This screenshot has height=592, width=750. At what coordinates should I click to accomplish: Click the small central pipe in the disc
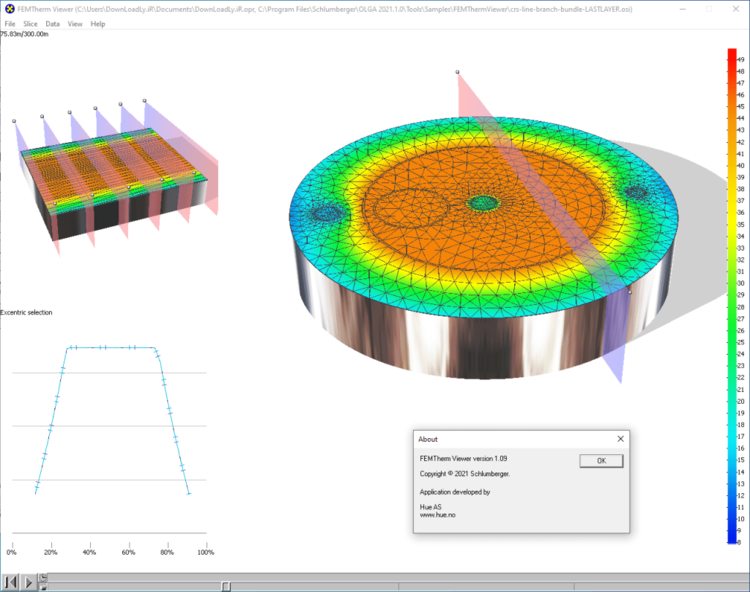tap(485, 203)
